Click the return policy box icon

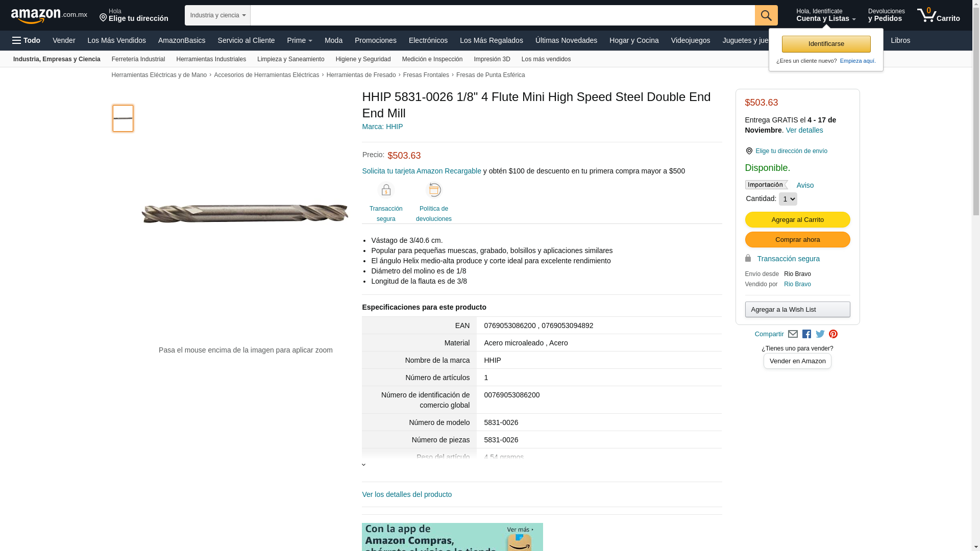click(434, 190)
